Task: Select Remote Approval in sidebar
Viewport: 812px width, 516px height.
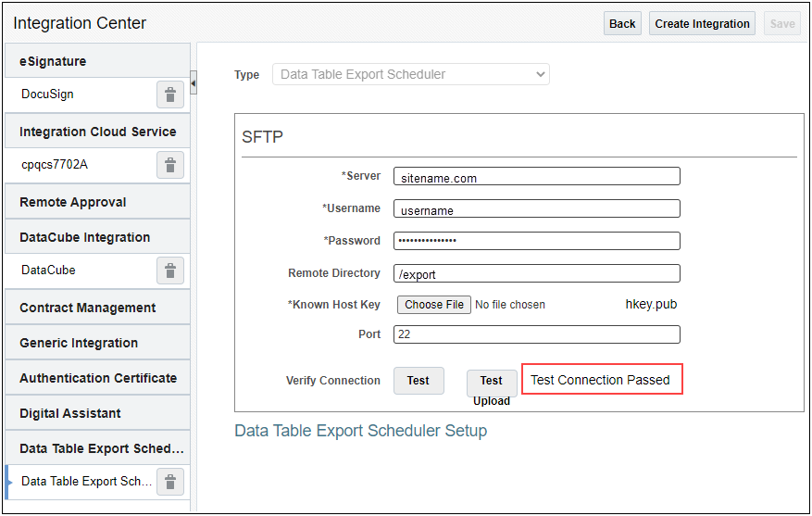Action: pyautogui.click(x=97, y=202)
